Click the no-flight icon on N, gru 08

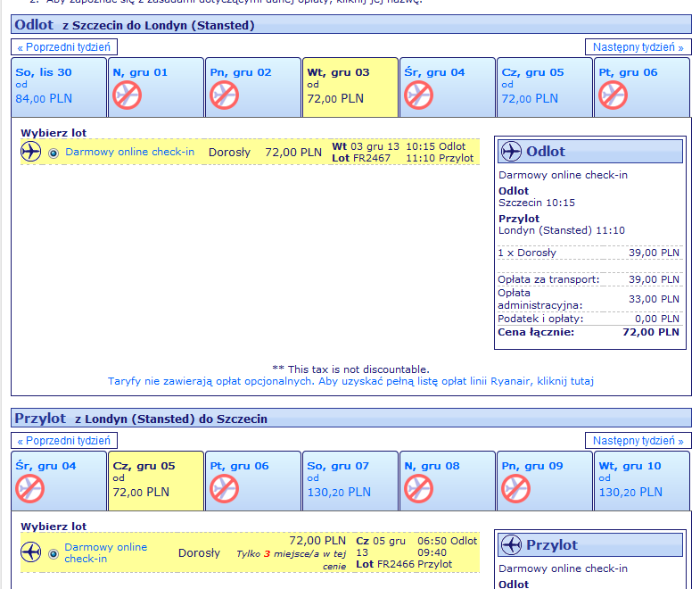418,488
